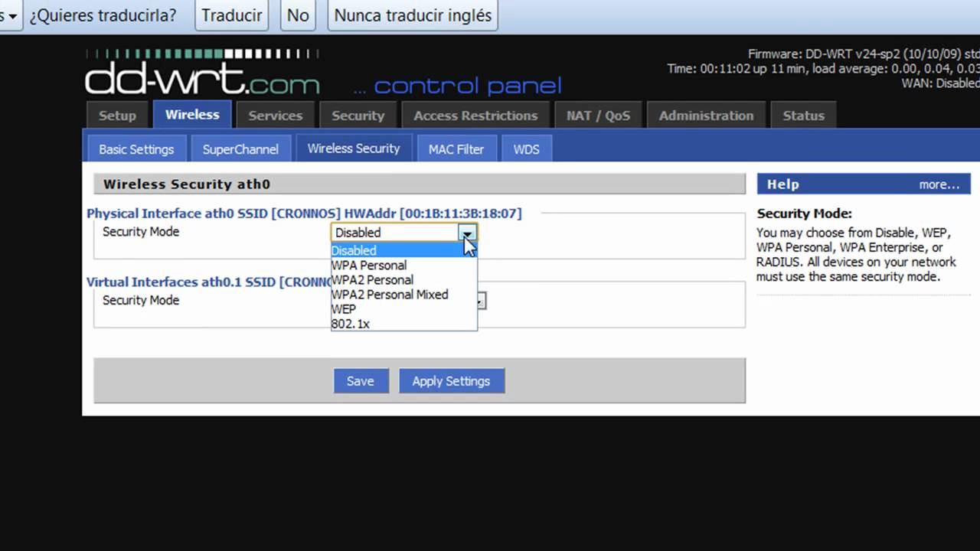This screenshot has width=980, height=551.
Task: Open the WDS sub-tab
Action: click(526, 149)
